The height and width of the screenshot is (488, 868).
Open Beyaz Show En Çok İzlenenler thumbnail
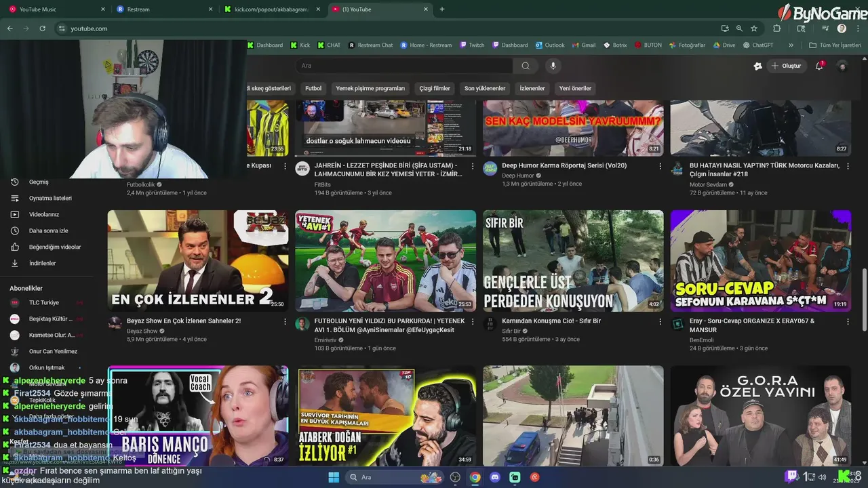(198, 261)
